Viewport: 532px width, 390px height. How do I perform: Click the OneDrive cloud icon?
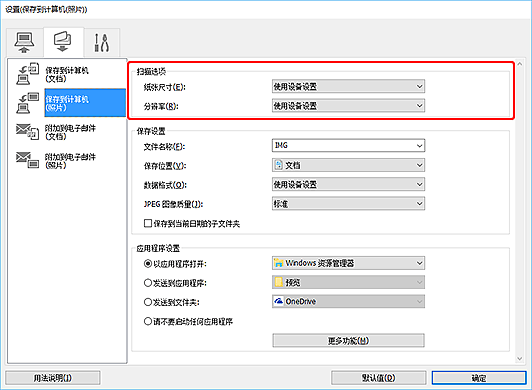click(x=279, y=301)
